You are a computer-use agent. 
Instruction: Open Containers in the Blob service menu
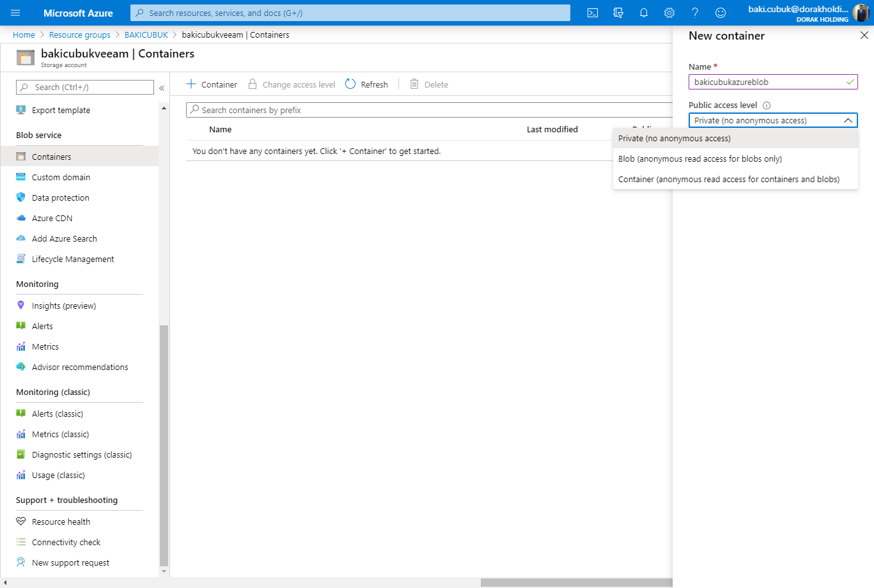pyautogui.click(x=79, y=157)
